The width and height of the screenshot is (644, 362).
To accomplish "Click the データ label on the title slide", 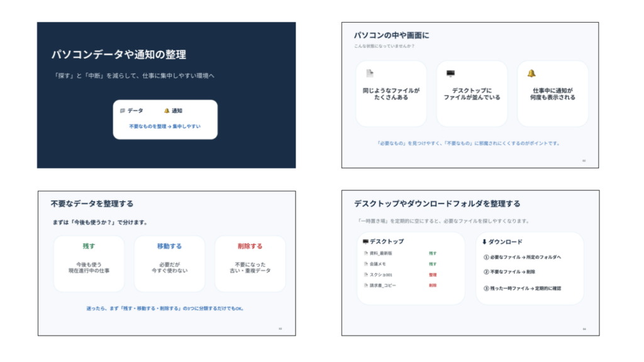I will tap(135, 111).
